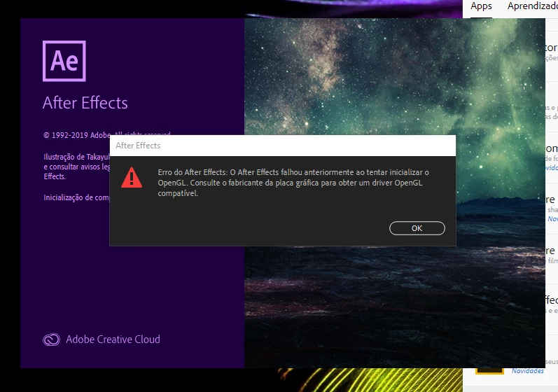This screenshot has width=558, height=392.
Task: Click the '© 1992-2019 Adobe' copyright text
Action: point(76,135)
